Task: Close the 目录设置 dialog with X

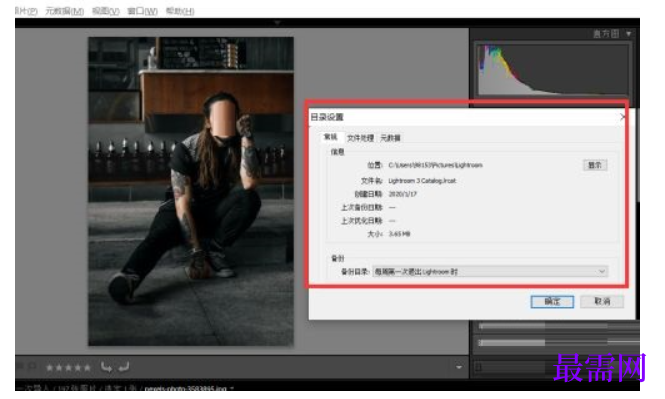Action: 623,117
